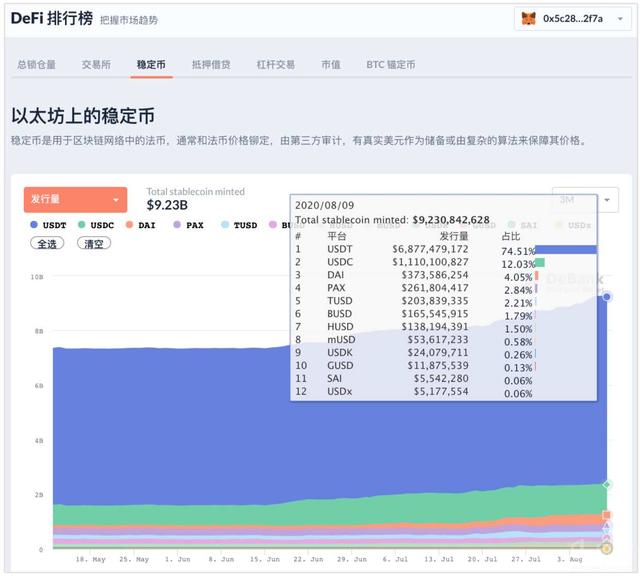Click the SAI row amount $5,542,280
This screenshot has width=640, height=576.
click(x=441, y=379)
